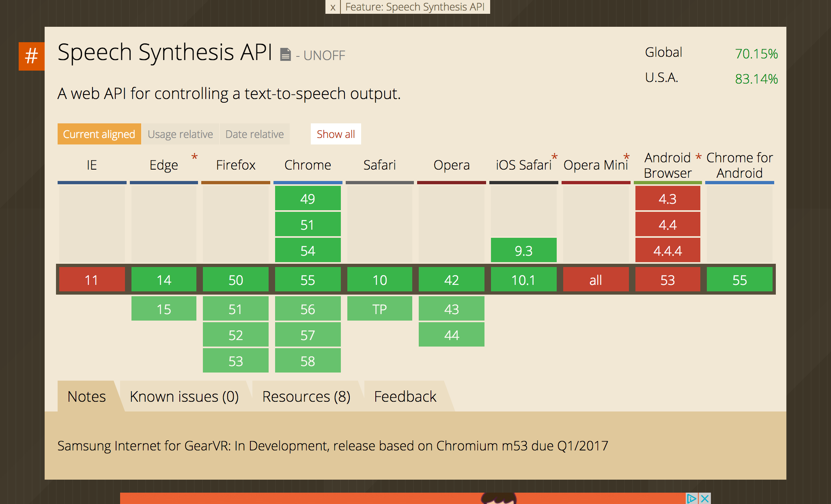Click the Opera column header

click(452, 165)
